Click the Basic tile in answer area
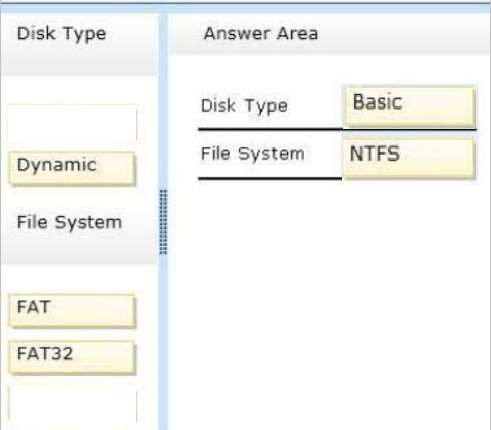This screenshot has height=430, width=491. 409,106
